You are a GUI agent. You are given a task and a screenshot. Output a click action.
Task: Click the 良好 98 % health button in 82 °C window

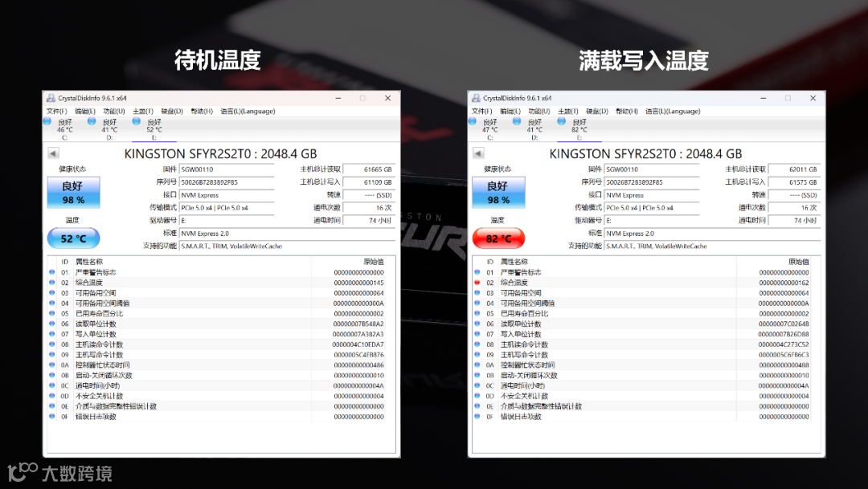(x=498, y=193)
